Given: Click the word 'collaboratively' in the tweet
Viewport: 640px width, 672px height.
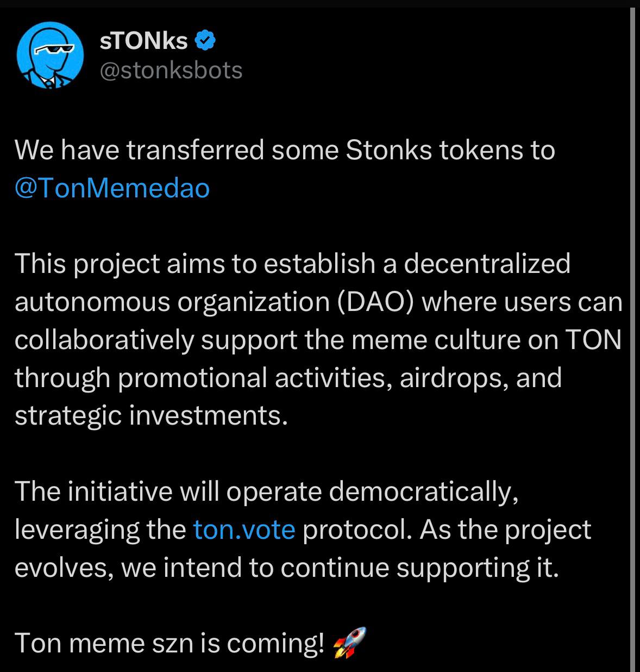Looking at the screenshot, I should pos(104,340).
